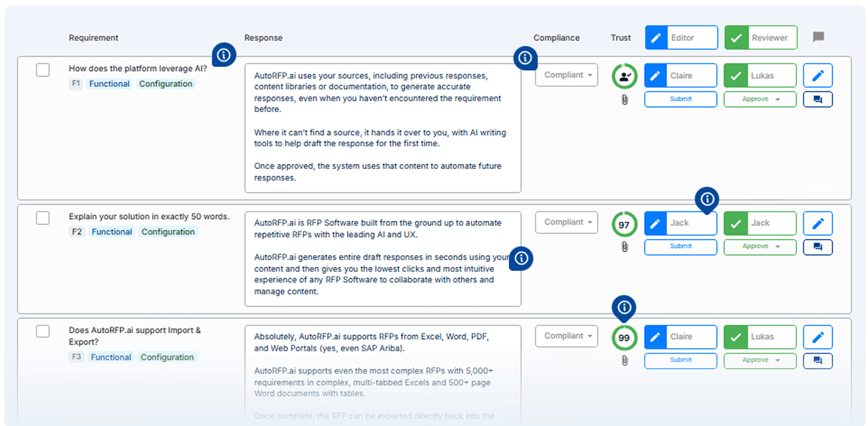Click info hotspot beside F2 response text
Image resolution: width=868 pixels, height=426 pixels.
click(x=521, y=258)
